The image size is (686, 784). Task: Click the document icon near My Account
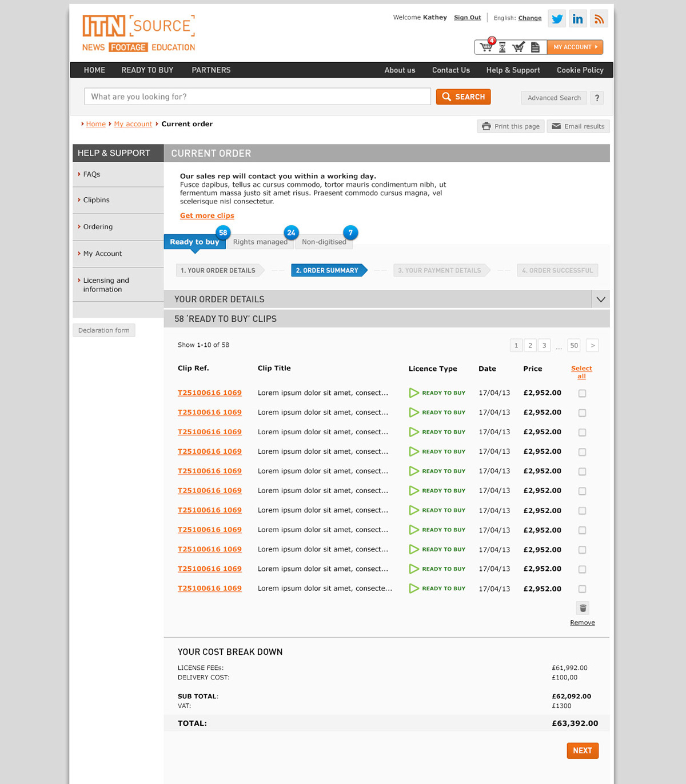[535, 46]
